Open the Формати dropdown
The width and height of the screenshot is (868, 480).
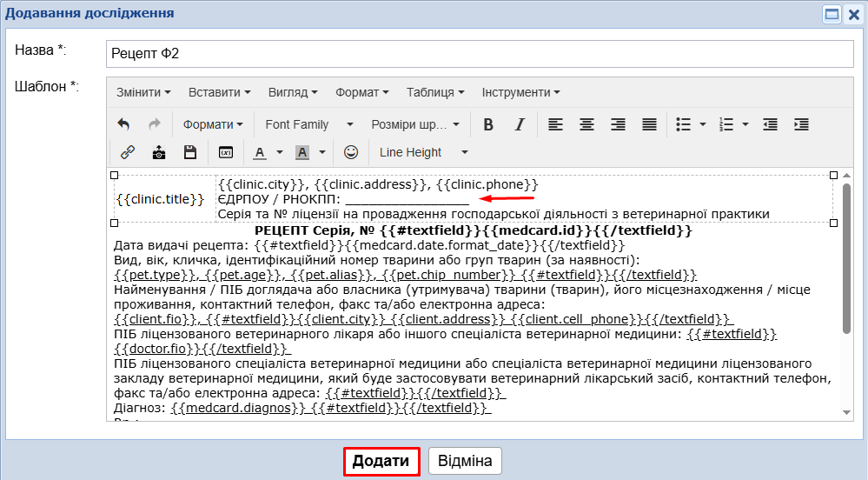(x=213, y=124)
